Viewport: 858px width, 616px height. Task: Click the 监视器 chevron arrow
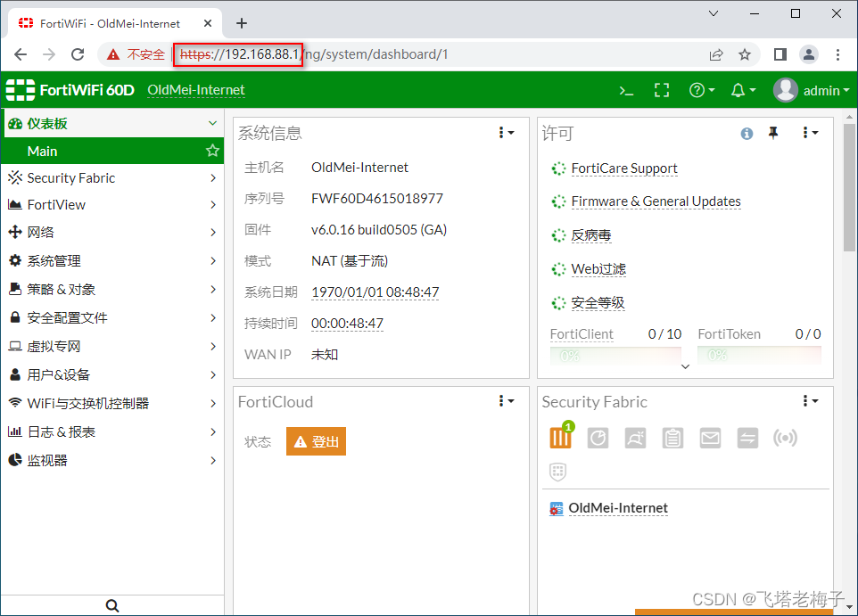(213, 460)
